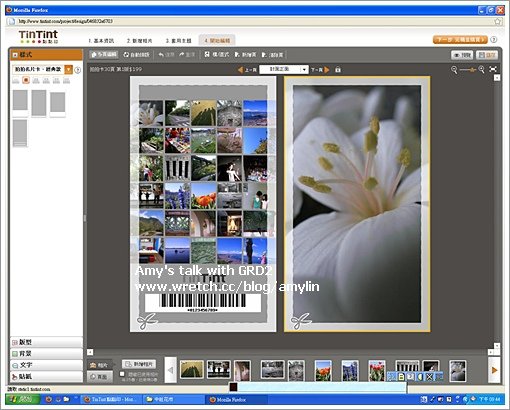Click the zoom slider track
Viewport: 510px width, 410px height.
pos(468,70)
